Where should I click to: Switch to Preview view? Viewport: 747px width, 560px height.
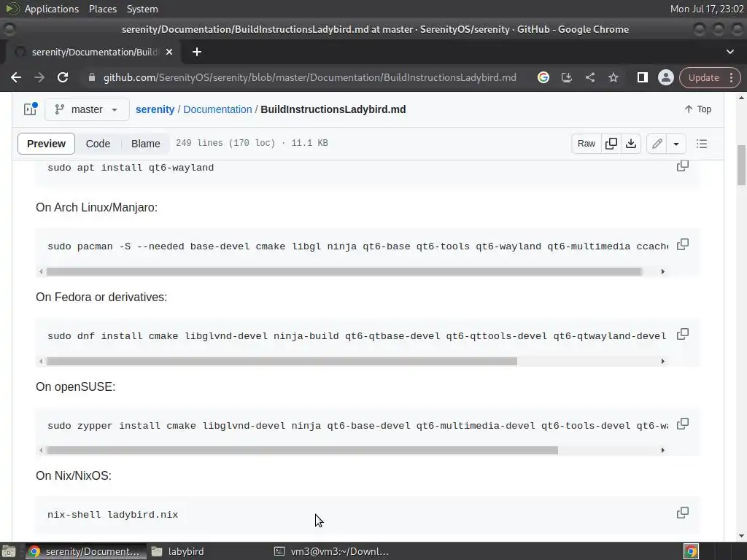tap(46, 144)
